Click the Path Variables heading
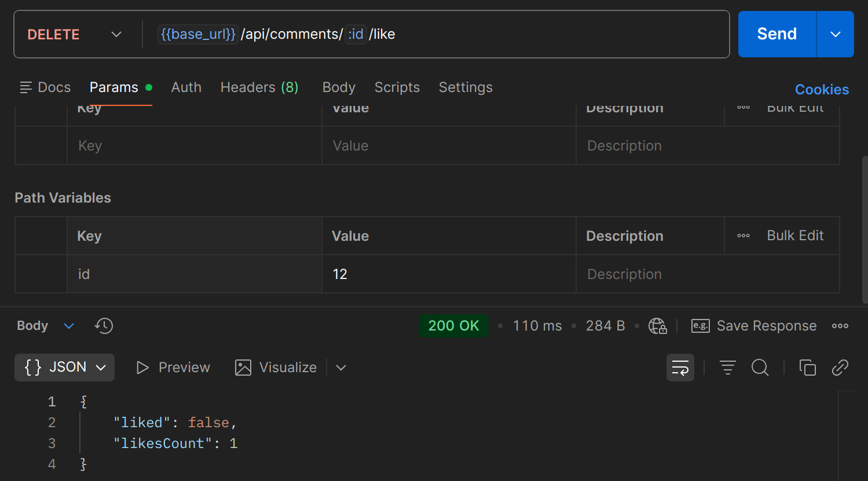This screenshot has height=481, width=868. 63,198
